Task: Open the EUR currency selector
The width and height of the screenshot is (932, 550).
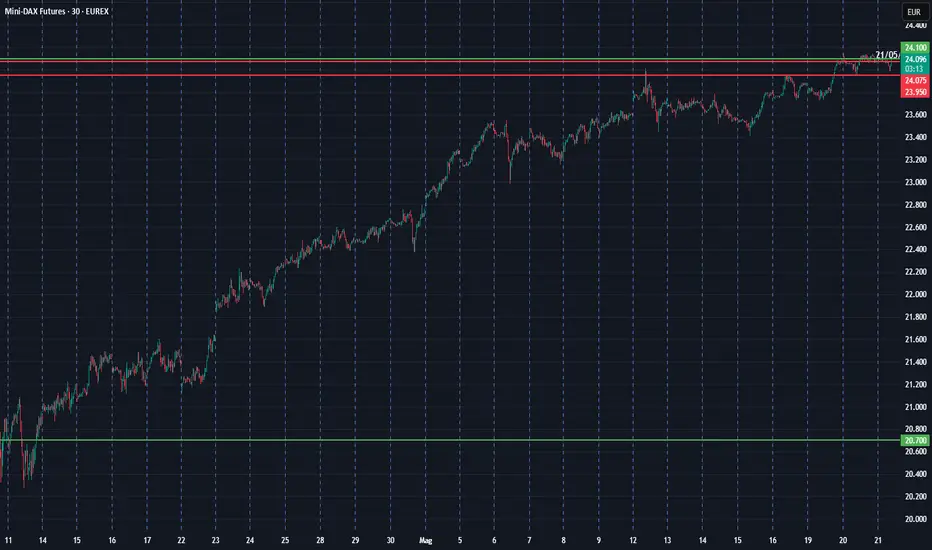Action: click(914, 12)
